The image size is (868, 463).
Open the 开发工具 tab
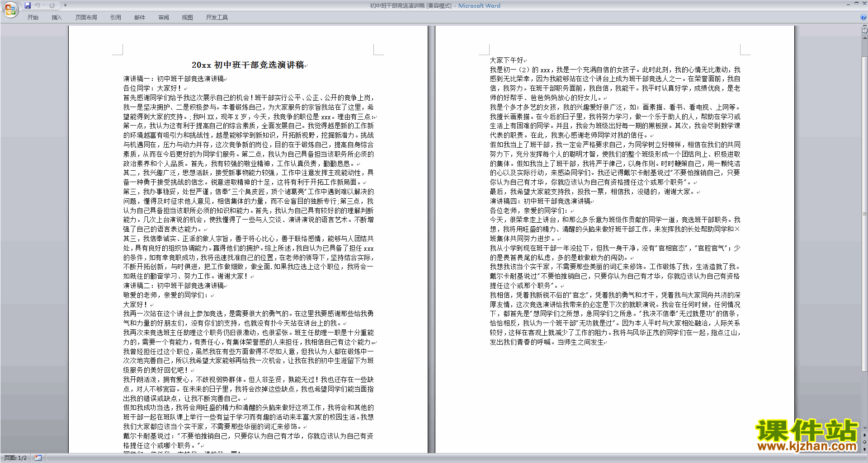(x=217, y=17)
